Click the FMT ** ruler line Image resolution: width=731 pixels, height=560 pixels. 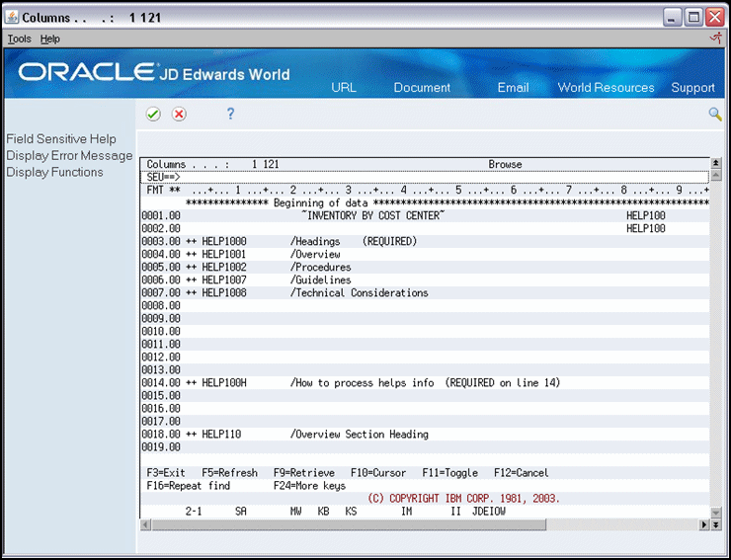424,191
